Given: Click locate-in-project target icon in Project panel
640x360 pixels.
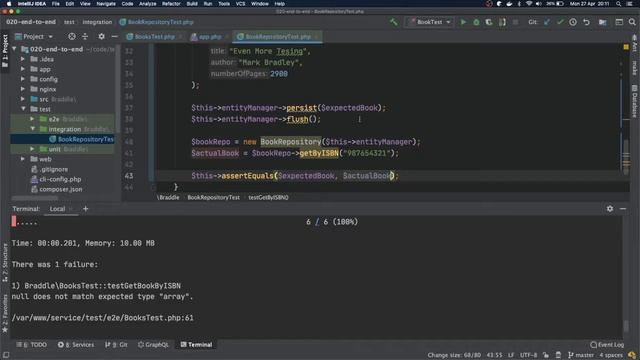Looking at the screenshot, I should pos(72,37).
